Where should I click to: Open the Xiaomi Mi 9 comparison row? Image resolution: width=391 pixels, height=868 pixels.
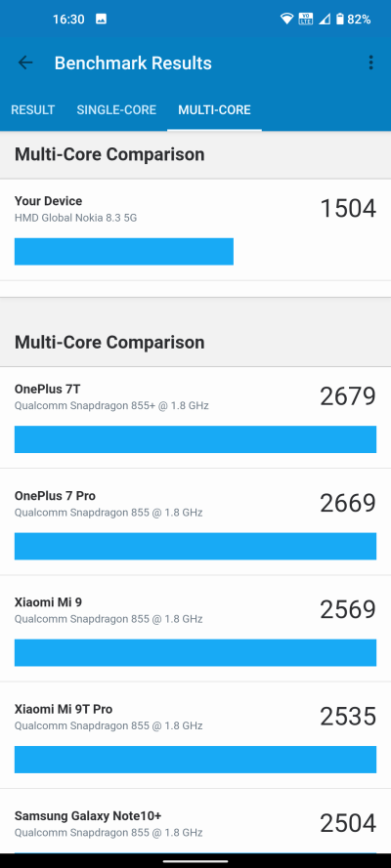click(x=195, y=629)
